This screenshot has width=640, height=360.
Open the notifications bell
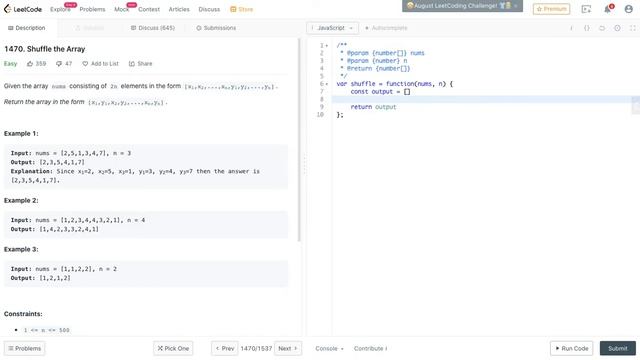pos(608,9)
